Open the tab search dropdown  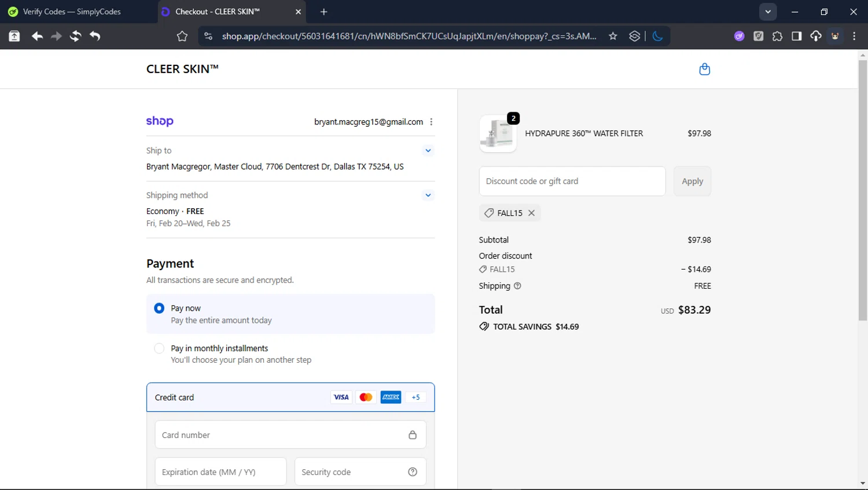(768, 12)
